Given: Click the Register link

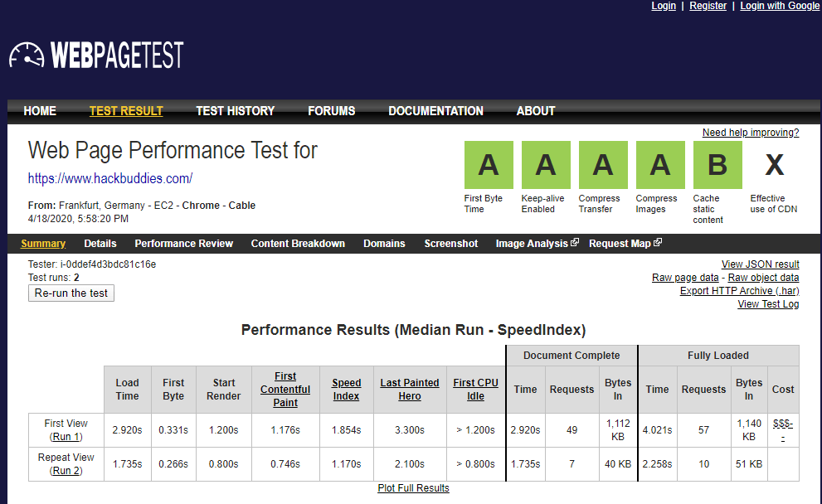Looking at the screenshot, I should (708, 6).
